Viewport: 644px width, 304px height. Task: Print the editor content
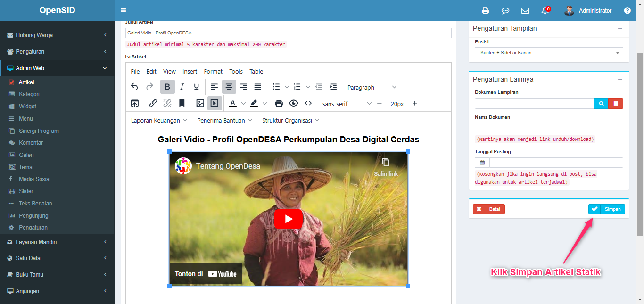tap(279, 103)
